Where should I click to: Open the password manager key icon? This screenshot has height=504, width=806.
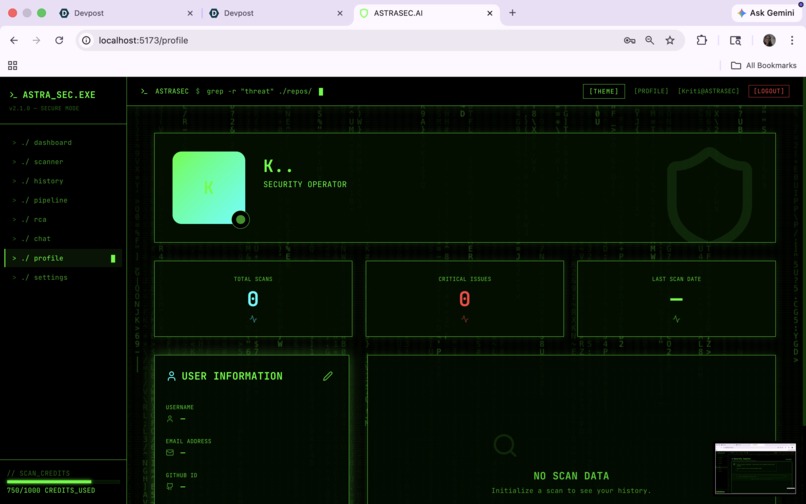[x=629, y=40]
